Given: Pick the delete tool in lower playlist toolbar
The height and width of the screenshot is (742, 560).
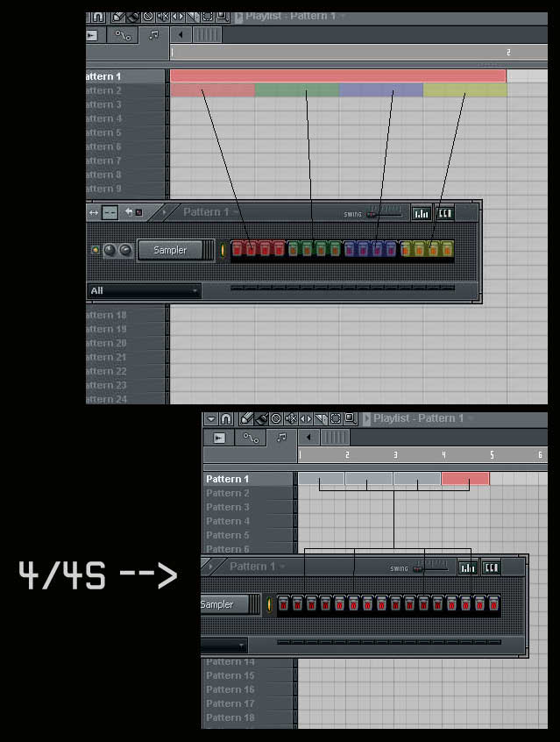Looking at the screenshot, I should pos(276,419).
